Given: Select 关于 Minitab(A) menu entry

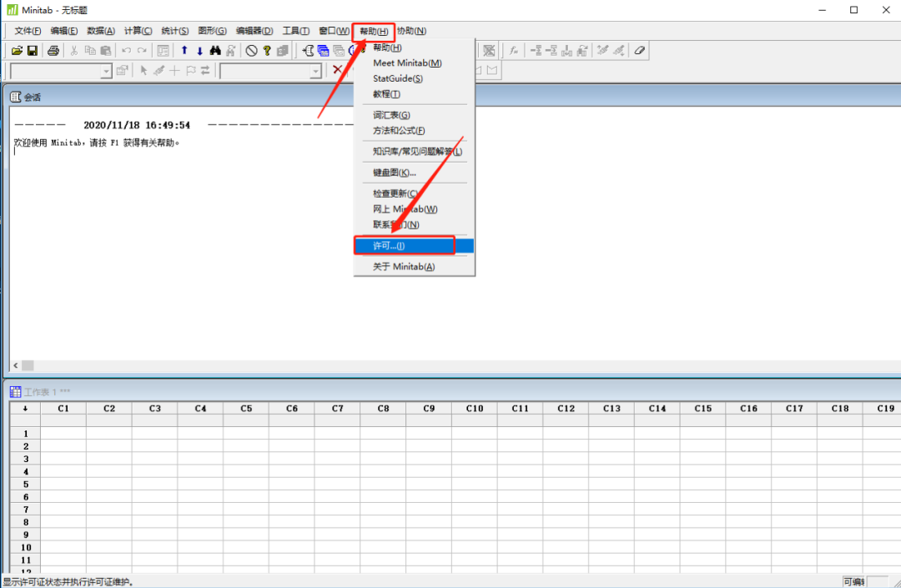Looking at the screenshot, I should pyautogui.click(x=415, y=266).
